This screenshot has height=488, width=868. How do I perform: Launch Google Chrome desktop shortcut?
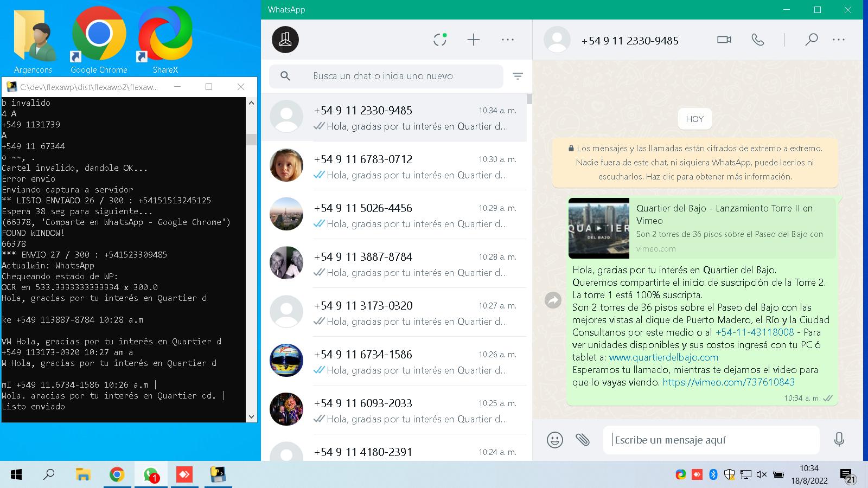click(99, 41)
